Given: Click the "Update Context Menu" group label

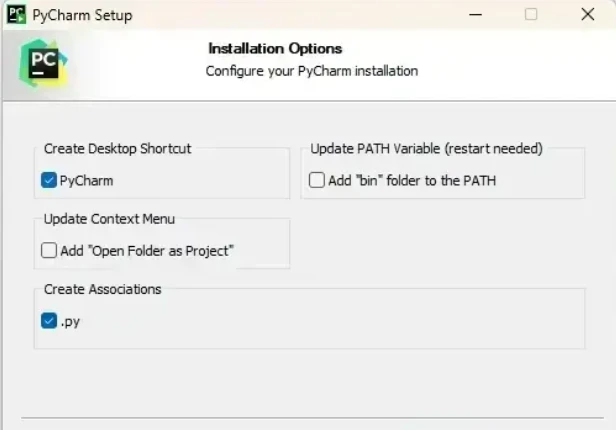Looking at the screenshot, I should tap(109, 219).
